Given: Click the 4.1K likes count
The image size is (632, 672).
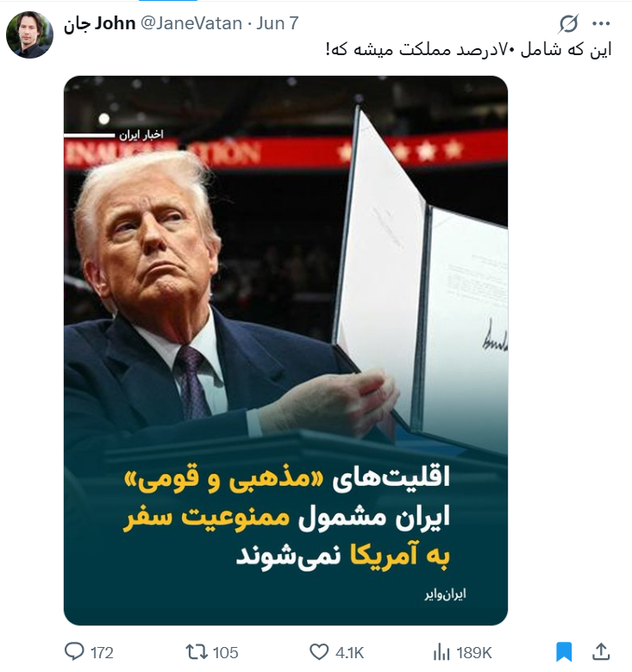Looking at the screenshot, I should tap(349, 653).
